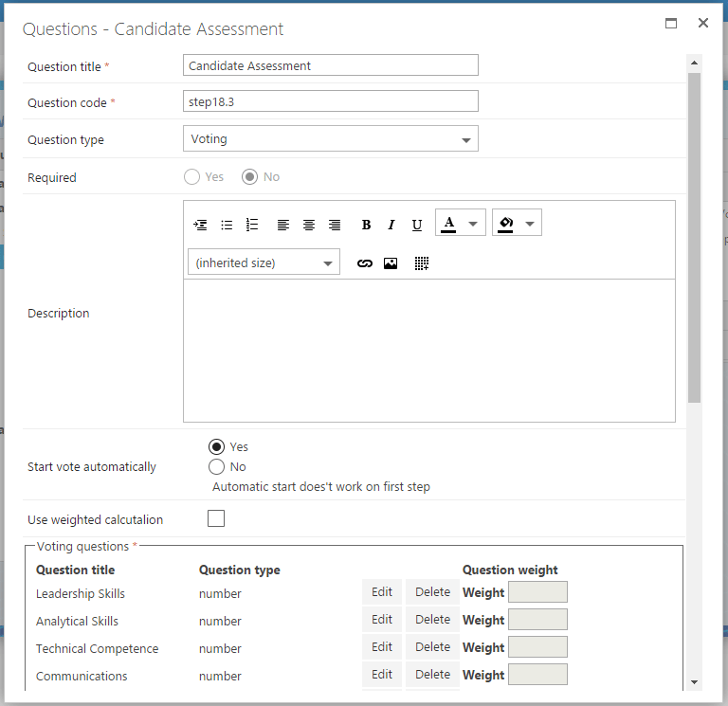This screenshot has width=728, height=706.
Task: Click the vertical scrollbar thumb
Action: pos(694,238)
